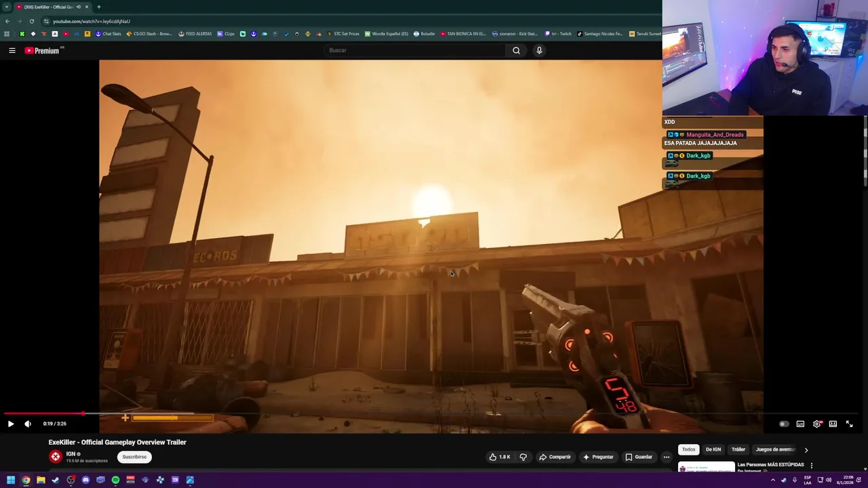
Task: Open the Wordle Español (ES) bookmark
Action: 387,34
